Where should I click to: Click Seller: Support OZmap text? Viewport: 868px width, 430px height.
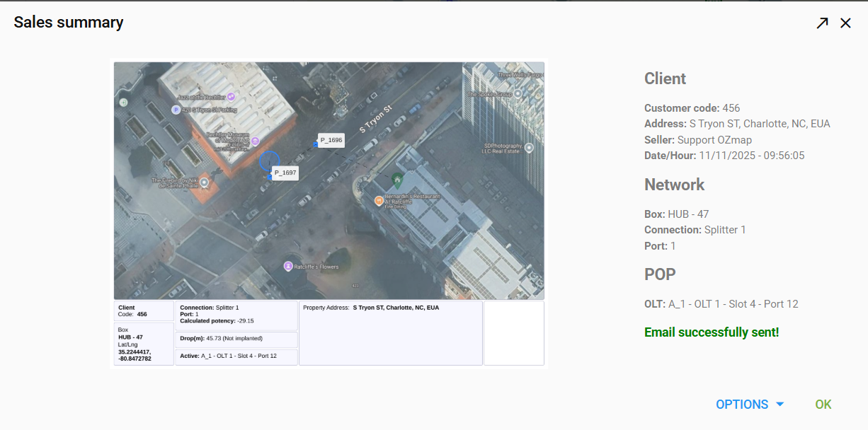[698, 140]
